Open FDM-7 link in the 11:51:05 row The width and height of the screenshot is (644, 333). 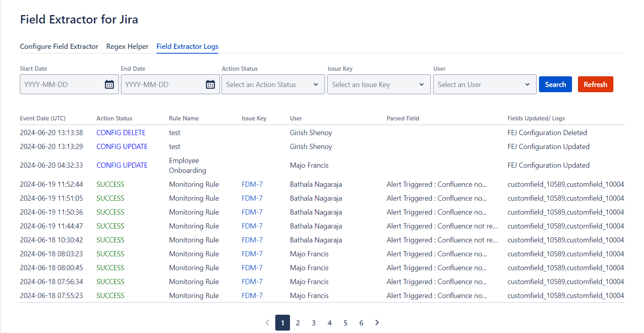pos(252,198)
